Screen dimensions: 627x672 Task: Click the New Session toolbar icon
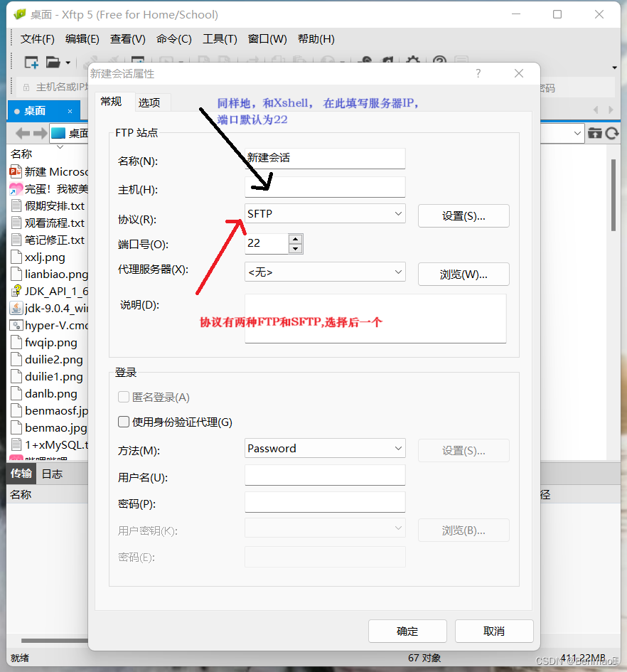[x=31, y=63]
